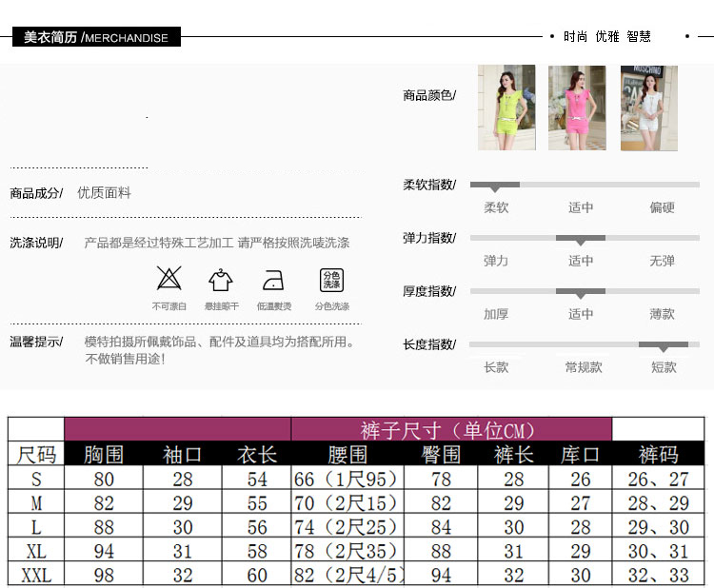The height and width of the screenshot is (588, 714).
Task: Click the 短款 length label
Action: coord(664,367)
